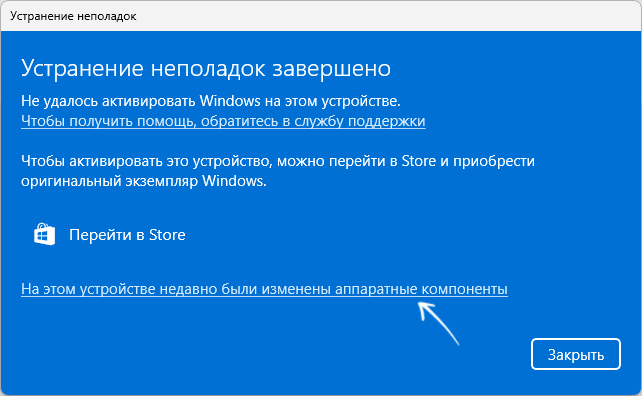
Task: Select the hardware components recently changed link
Action: point(264,289)
